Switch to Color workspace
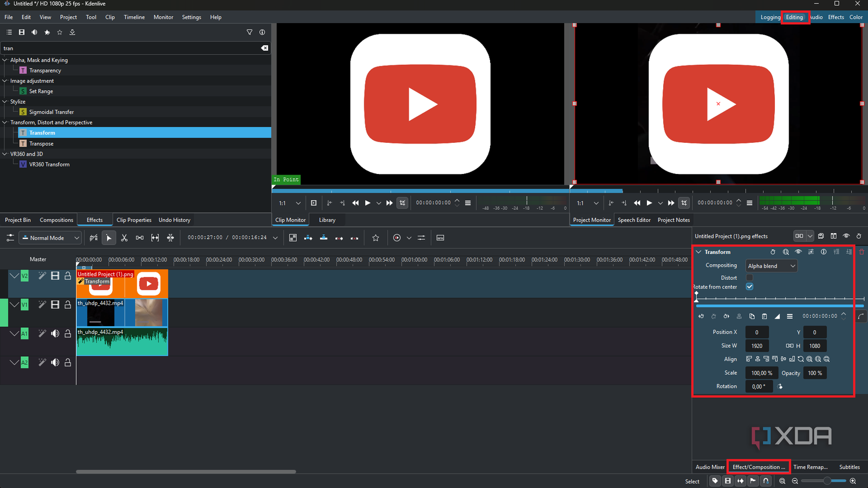The width and height of the screenshot is (868, 488). 856,17
